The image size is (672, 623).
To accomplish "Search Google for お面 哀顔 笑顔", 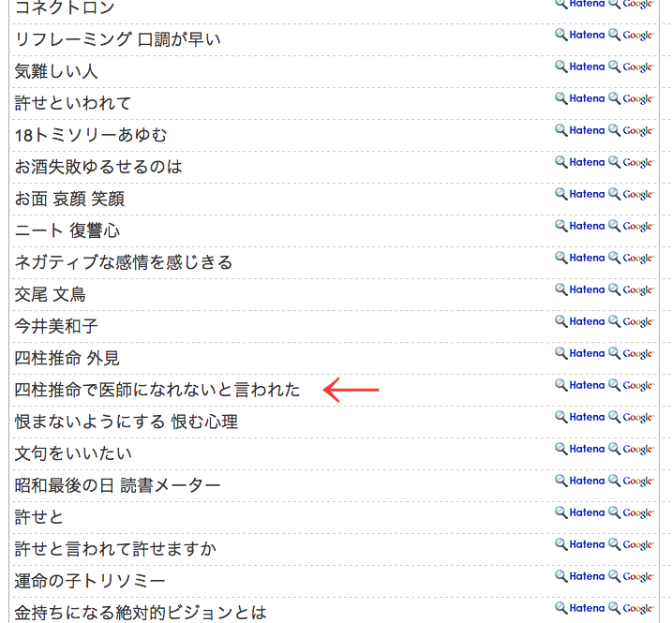I will point(631,194).
